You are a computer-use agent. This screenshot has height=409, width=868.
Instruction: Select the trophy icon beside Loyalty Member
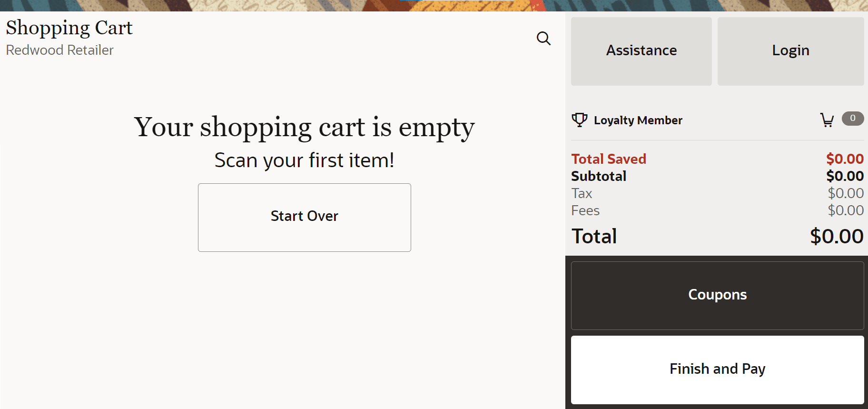point(580,120)
